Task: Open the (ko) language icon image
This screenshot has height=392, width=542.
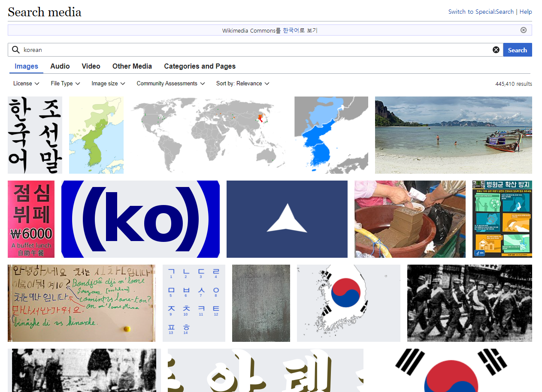Action: [x=140, y=219]
